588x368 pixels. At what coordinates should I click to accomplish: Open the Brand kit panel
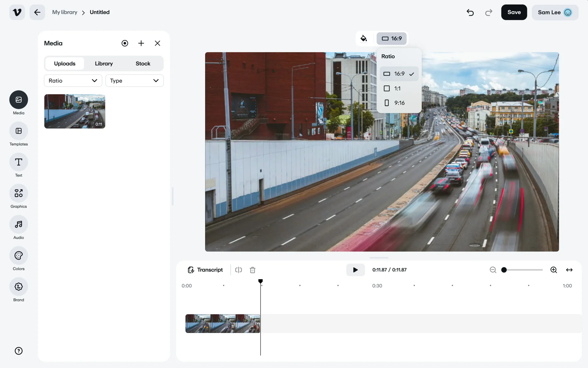coord(18,287)
